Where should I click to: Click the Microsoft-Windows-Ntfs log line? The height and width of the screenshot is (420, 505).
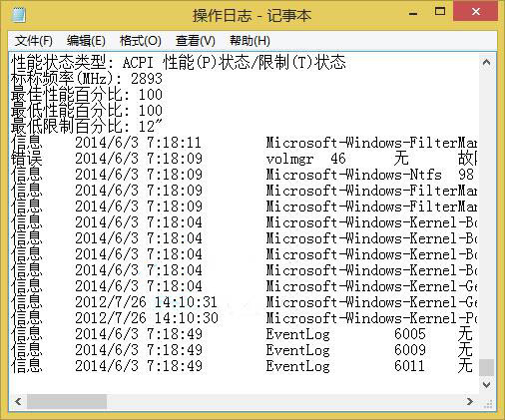coord(244,175)
